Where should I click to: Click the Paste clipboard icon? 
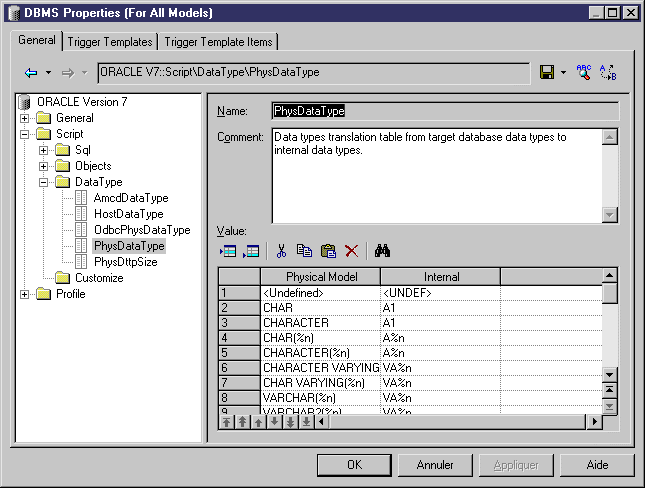(327, 251)
